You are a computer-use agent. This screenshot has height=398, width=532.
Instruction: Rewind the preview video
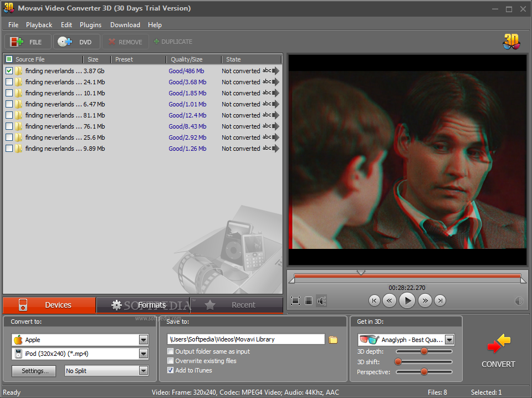(390, 300)
